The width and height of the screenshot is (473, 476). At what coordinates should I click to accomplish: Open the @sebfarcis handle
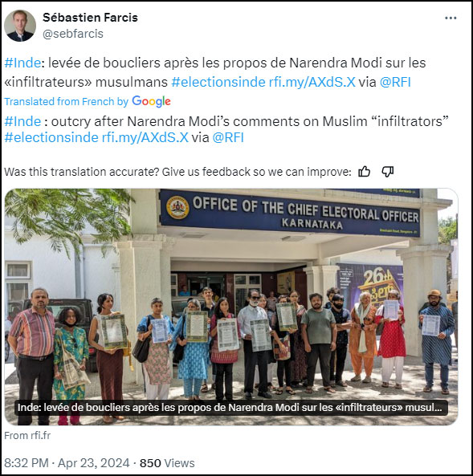73,34
